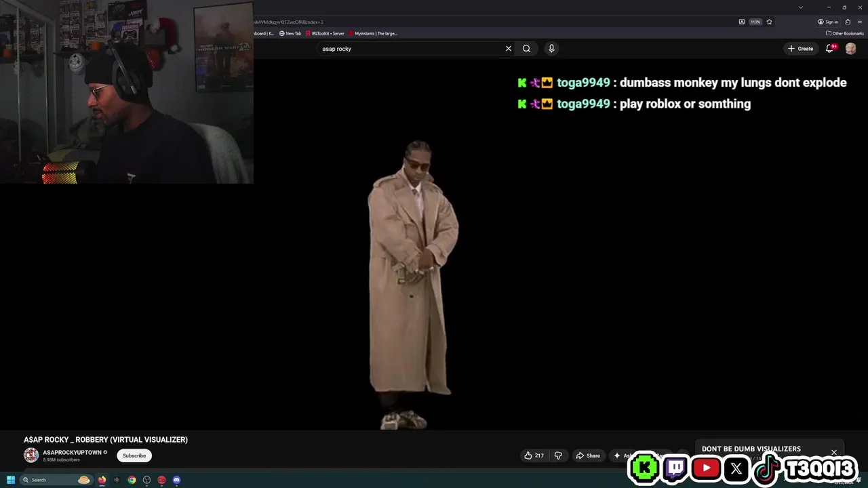This screenshot has height=488, width=868.
Task: Click the browser Sign in button
Action: coord(828,22)
